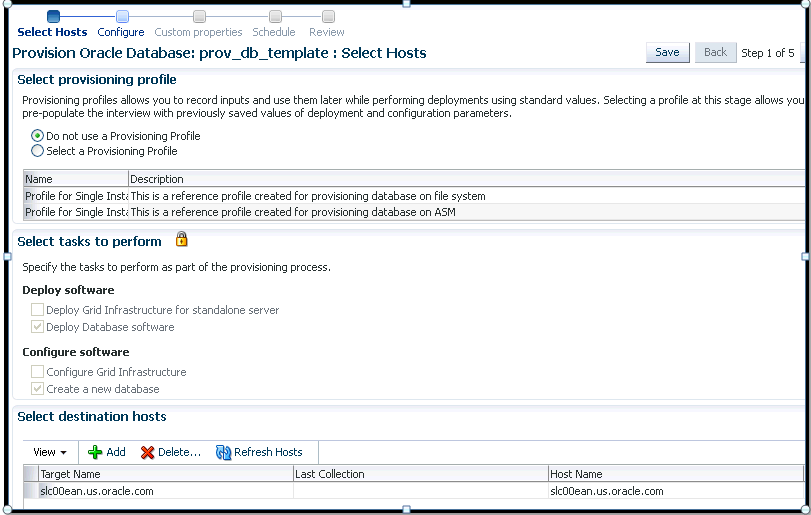Click the Back button

pyautogui.click(x=716, y=52)
